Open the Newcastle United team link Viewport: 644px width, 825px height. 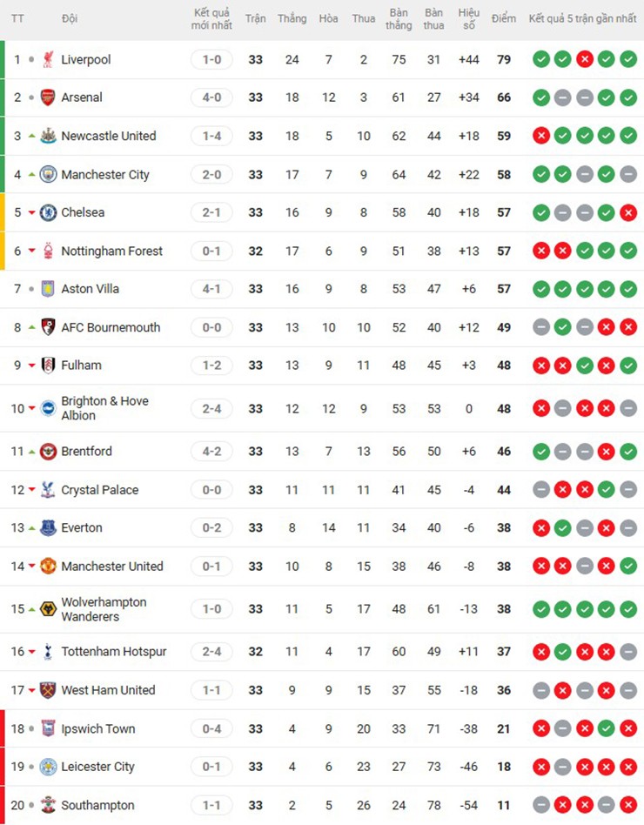[108, 136]
